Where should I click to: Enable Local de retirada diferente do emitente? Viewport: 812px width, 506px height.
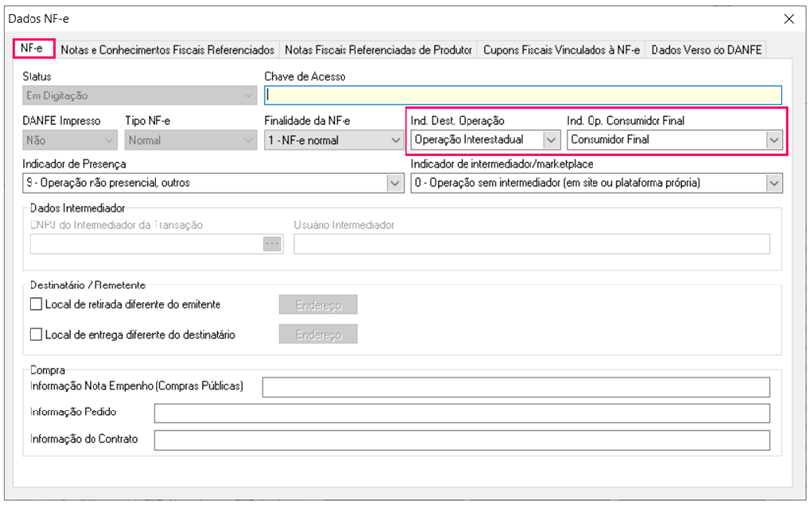(37, 305)
